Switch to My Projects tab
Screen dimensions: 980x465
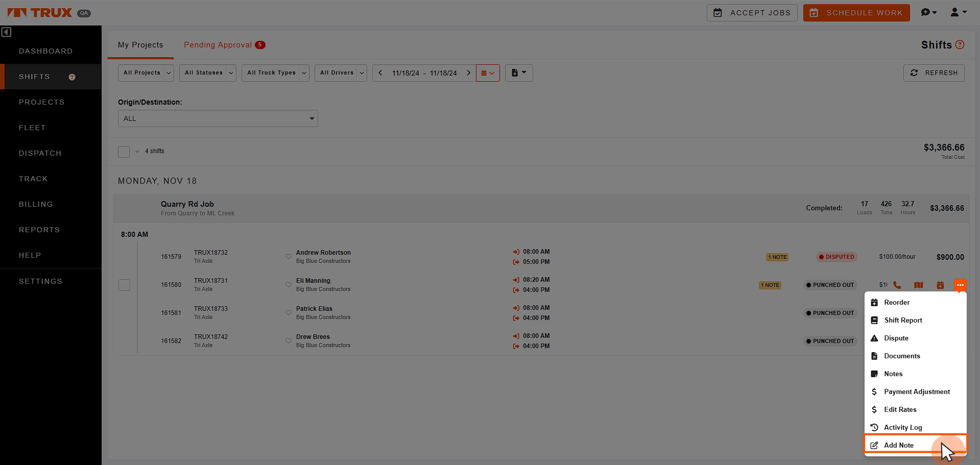140,45
